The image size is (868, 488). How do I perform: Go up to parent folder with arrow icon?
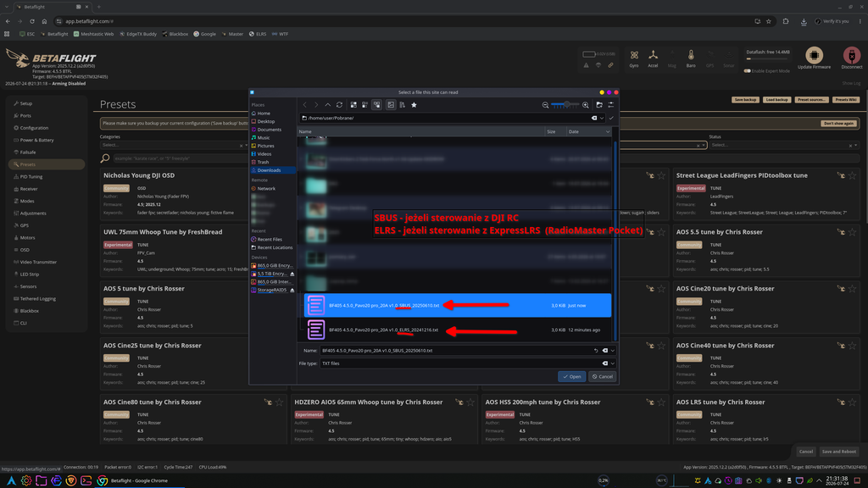[328, 104]
